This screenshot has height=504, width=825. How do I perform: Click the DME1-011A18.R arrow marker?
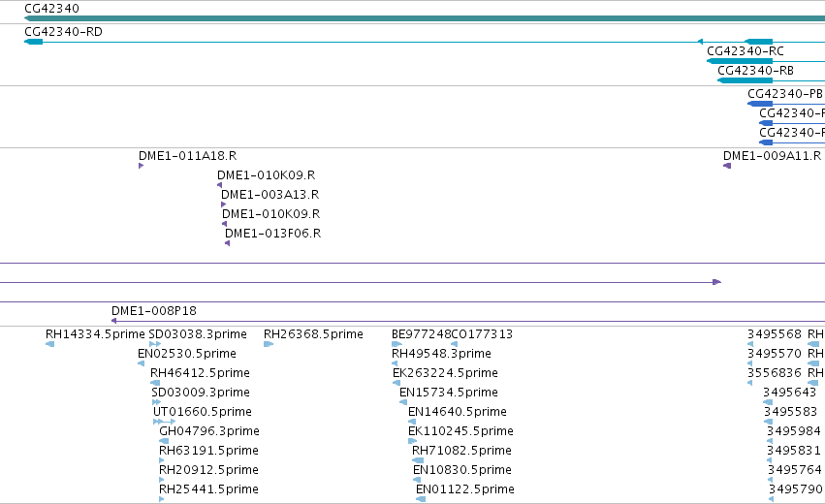[x=141, y=166]
